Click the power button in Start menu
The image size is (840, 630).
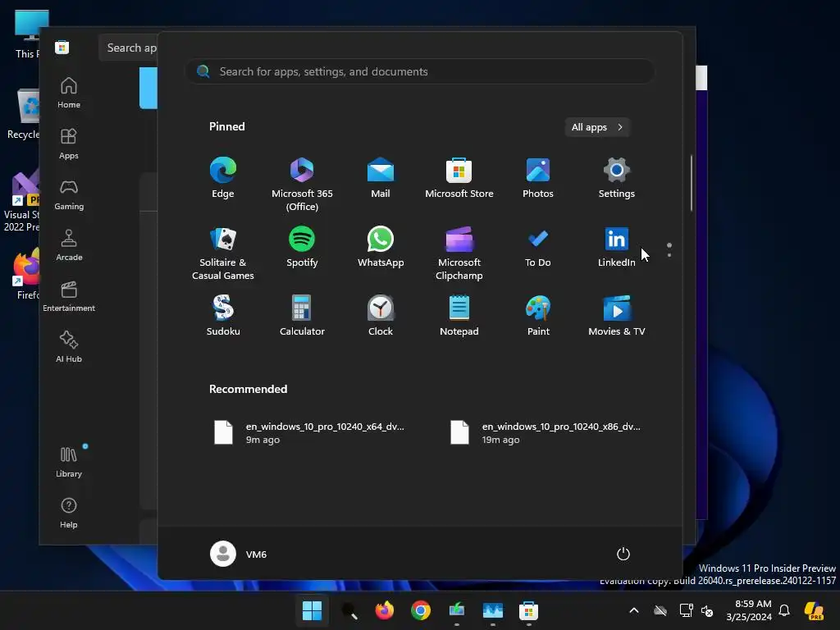[x=623, y=554]
